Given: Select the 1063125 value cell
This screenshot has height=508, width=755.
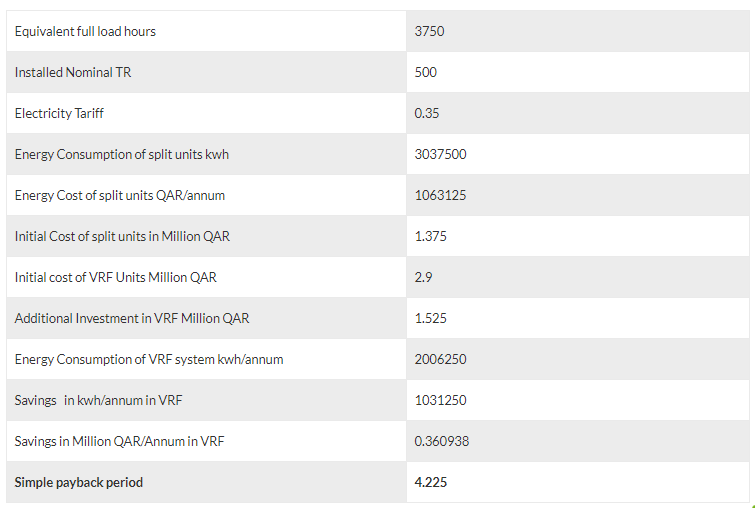Looking at the screenshot, I should (x=440, y=195).
